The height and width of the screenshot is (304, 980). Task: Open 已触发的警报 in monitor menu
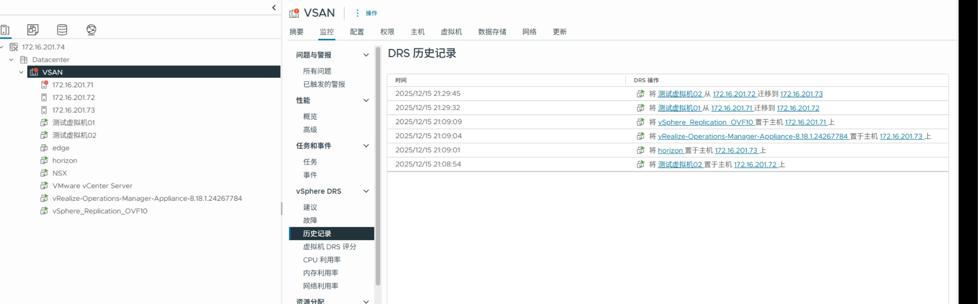click(x=324, y=84)
